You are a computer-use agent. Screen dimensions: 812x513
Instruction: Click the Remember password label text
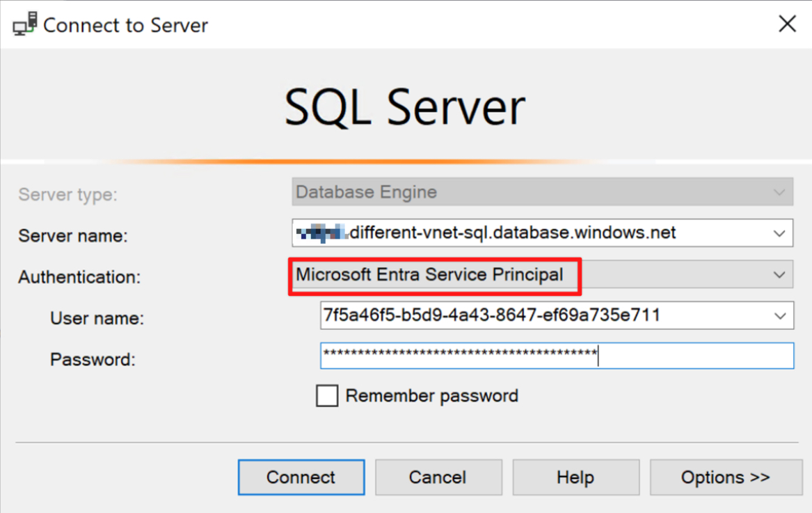tap(432, 396)
